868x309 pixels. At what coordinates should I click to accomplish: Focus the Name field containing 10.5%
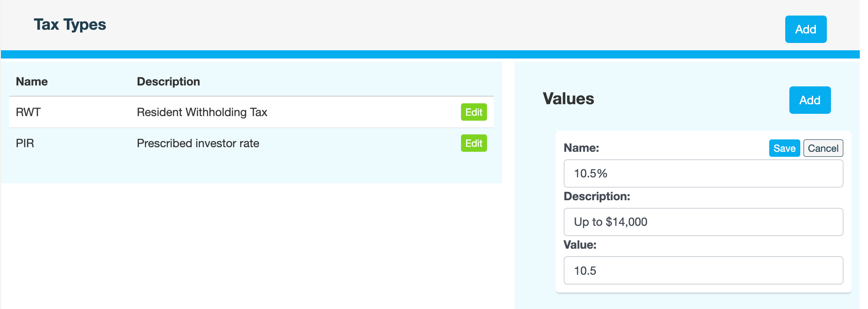[703, 173]
